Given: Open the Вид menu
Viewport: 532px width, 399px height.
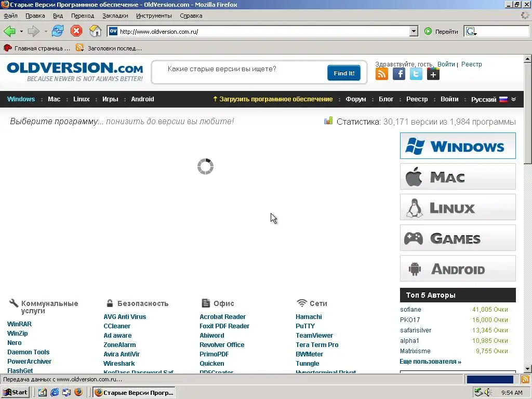Looking at the screenshot, I should [x=58, y=16].
